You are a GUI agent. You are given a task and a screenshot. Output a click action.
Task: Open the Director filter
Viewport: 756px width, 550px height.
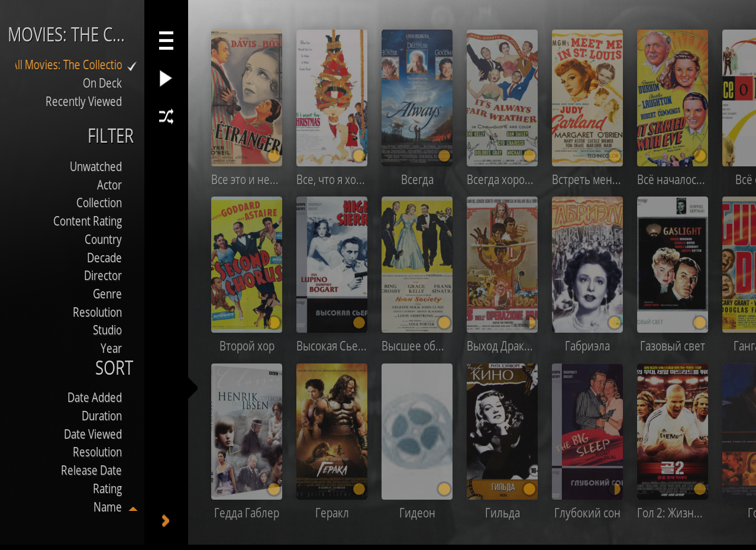(103, 276)
